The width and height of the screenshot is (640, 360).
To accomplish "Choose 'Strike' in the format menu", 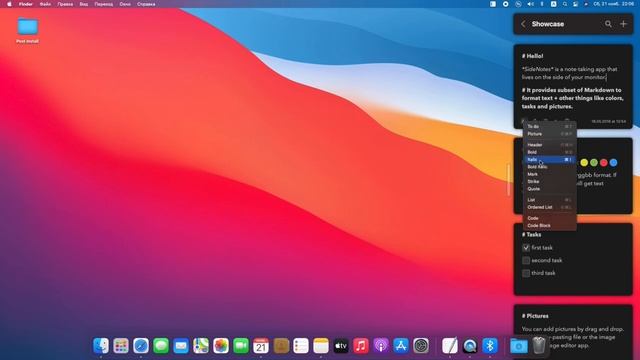I will click(549, 182).
